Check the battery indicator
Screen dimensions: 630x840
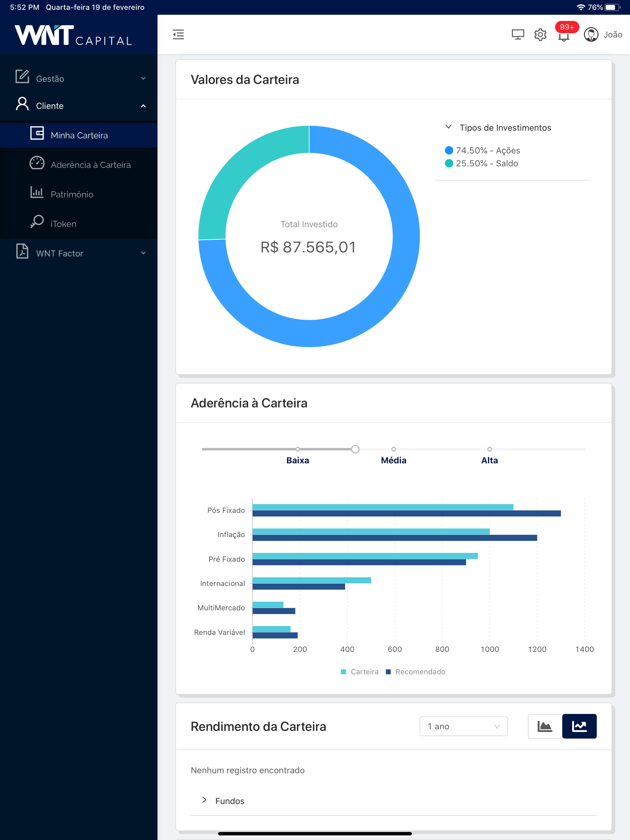(x=612, y=7)
